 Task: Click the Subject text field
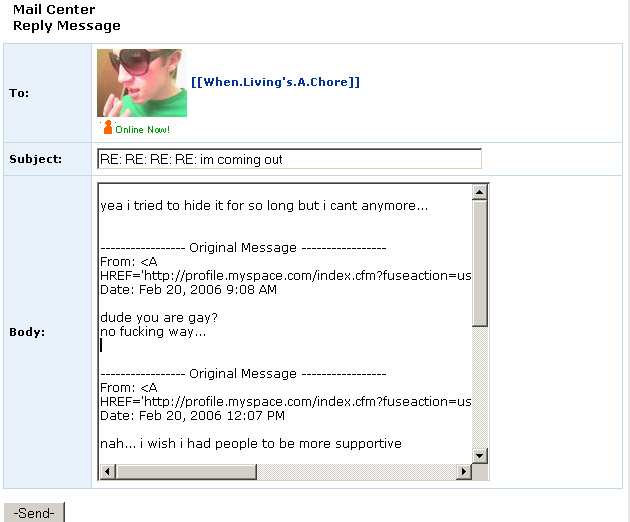[x=289, y=159]
